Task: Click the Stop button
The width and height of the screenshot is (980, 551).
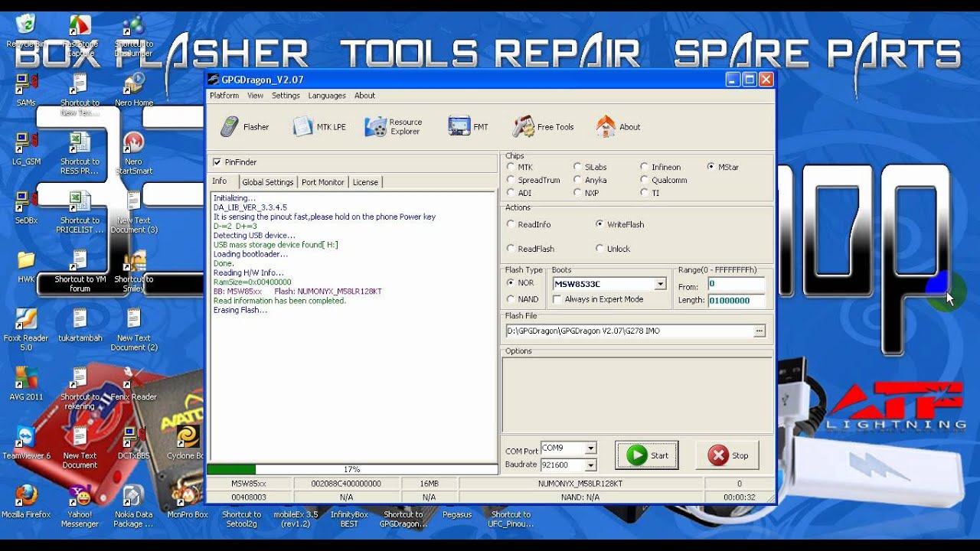Action: coord(727,455)
